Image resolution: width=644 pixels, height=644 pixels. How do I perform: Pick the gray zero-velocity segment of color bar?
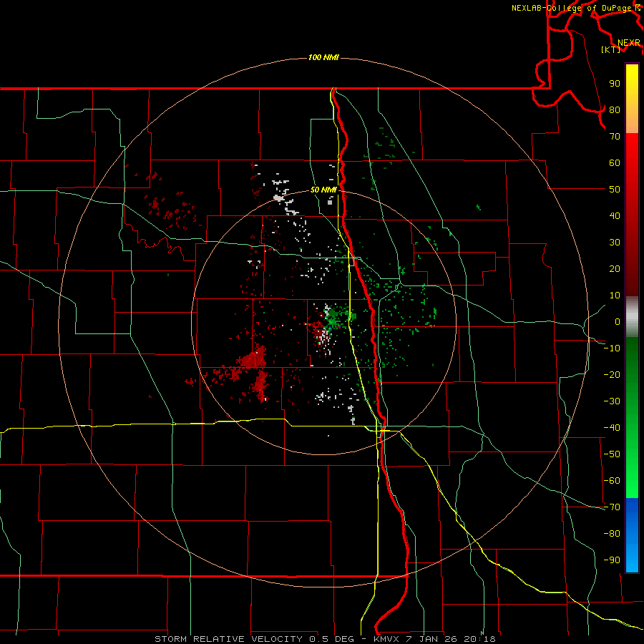632,317
